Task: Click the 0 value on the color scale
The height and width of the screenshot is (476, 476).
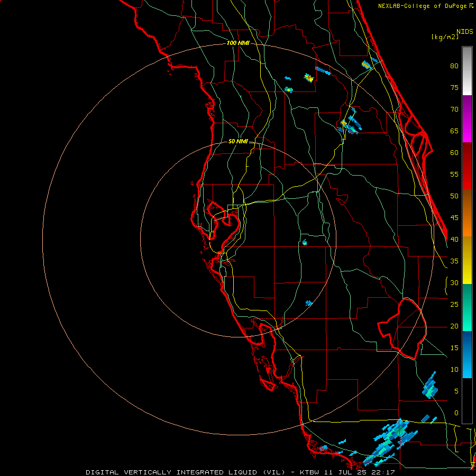Action: [456, 413]
